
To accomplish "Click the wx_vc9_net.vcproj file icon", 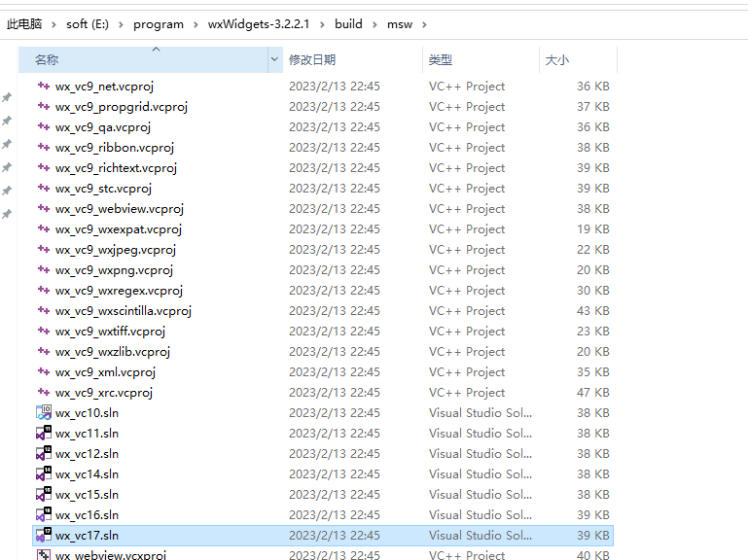I will (44, 86).
